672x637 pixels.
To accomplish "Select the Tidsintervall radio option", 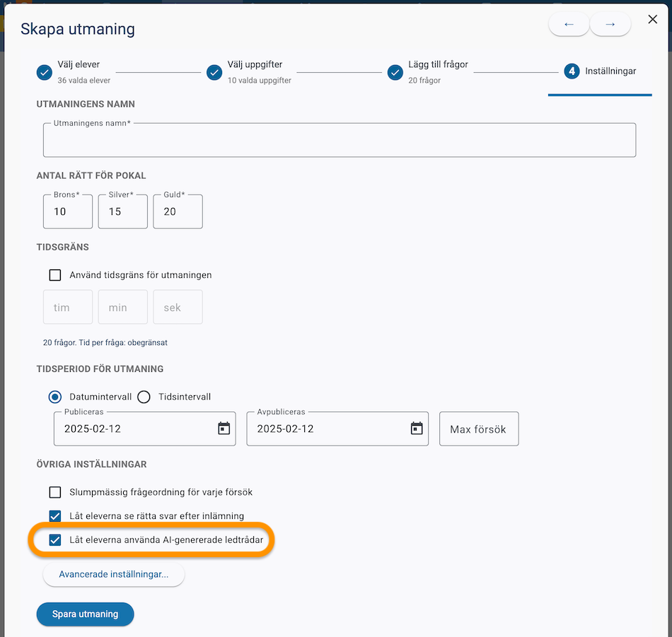I will [144, 397].
